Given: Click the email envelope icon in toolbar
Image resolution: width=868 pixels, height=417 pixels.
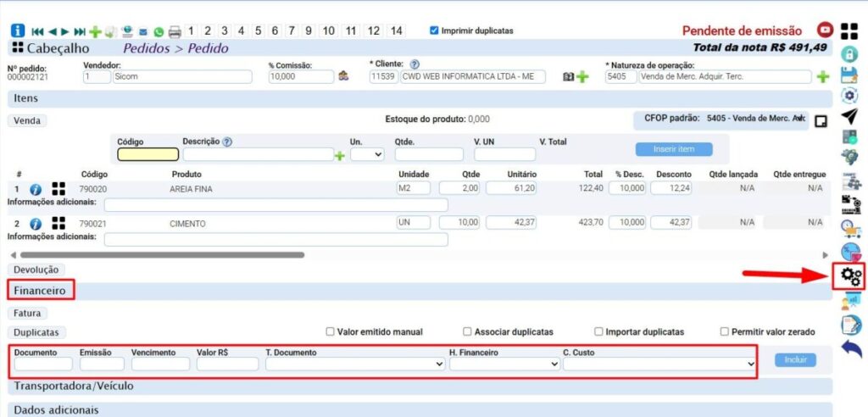Looking at the screenshot, I should pyautogui.click(x=142, y=32).
